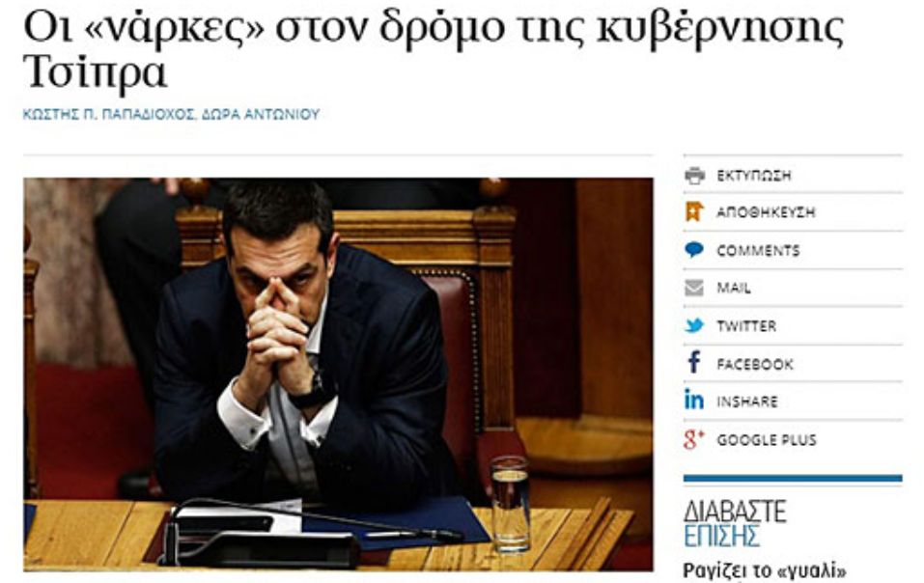Open author link ΚΩΣΤΗΣ Π. ΠΑΠΑΔΙΟΧΟΣ
The height and width of the screenshot is (583, 924).
tap(108, 114)
